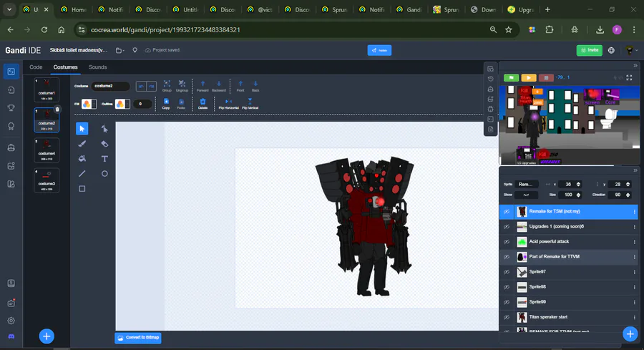Switch to the Code tab
This screenshot has width=644, height=350.
pos(36,67)
